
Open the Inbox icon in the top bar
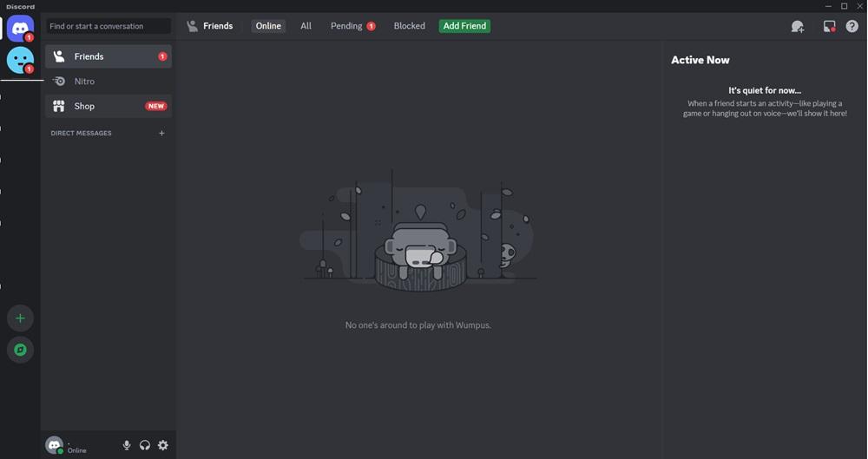coord(829,26)
